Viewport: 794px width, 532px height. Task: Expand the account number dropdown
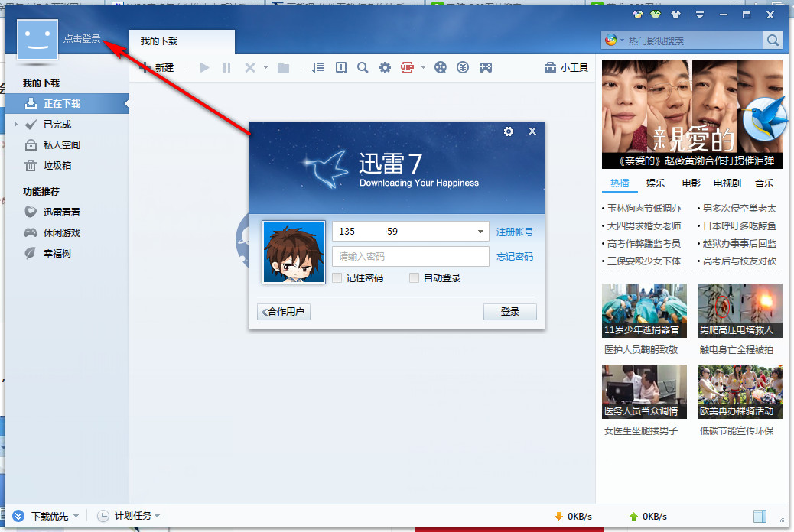click(x=480, y=232)
